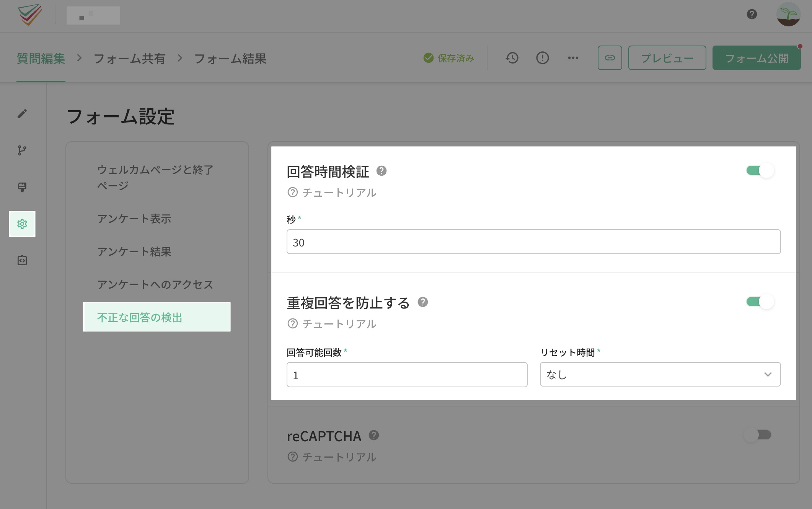Screen dimensions: 812x509
Task: Toggle off 重複回答を防止する switch
Action: 760,302
